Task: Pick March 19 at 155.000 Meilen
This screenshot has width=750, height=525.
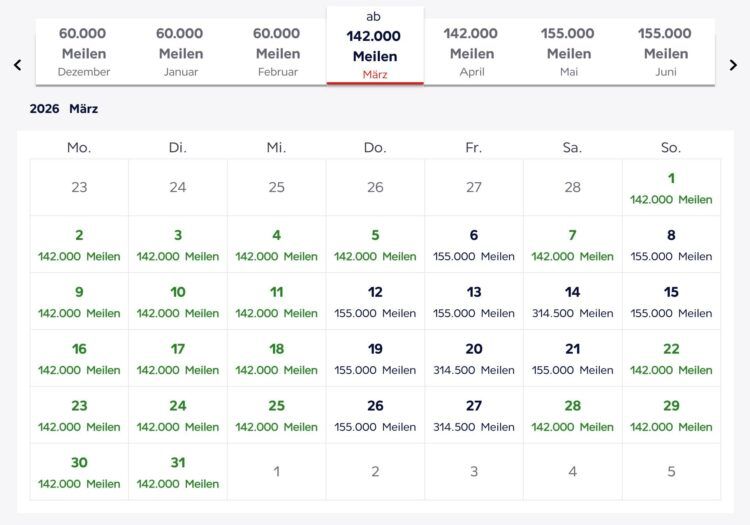Action: coord(375,359)
